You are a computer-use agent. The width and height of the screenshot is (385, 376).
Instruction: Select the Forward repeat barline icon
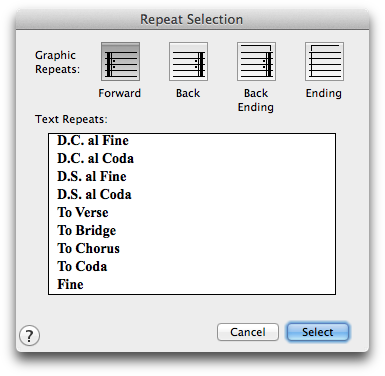120,61
